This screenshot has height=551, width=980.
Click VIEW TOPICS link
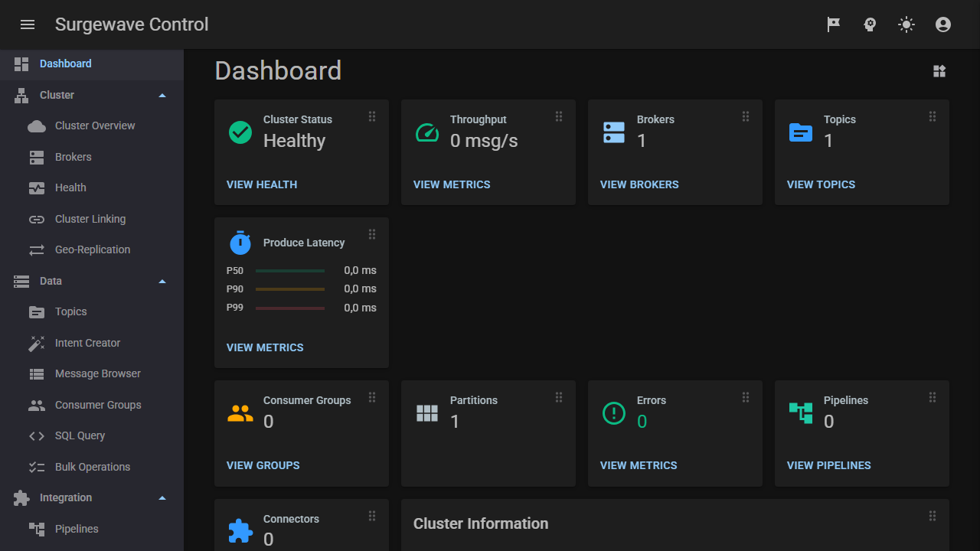coord(821,184)
